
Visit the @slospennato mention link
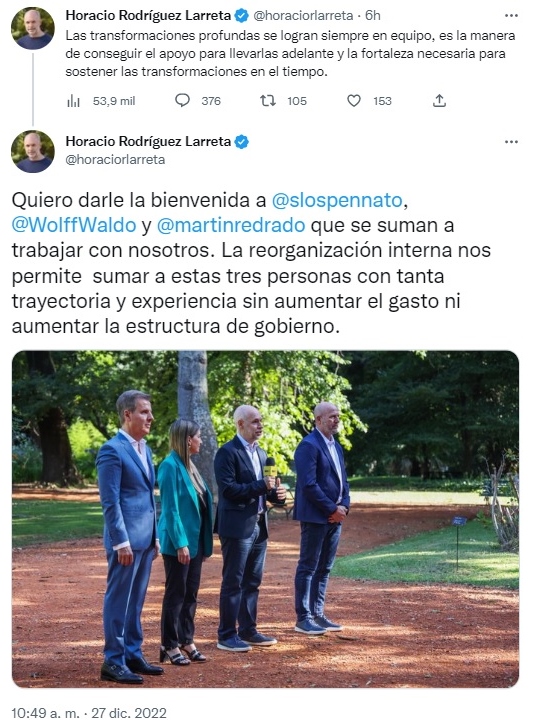(337, 201)
